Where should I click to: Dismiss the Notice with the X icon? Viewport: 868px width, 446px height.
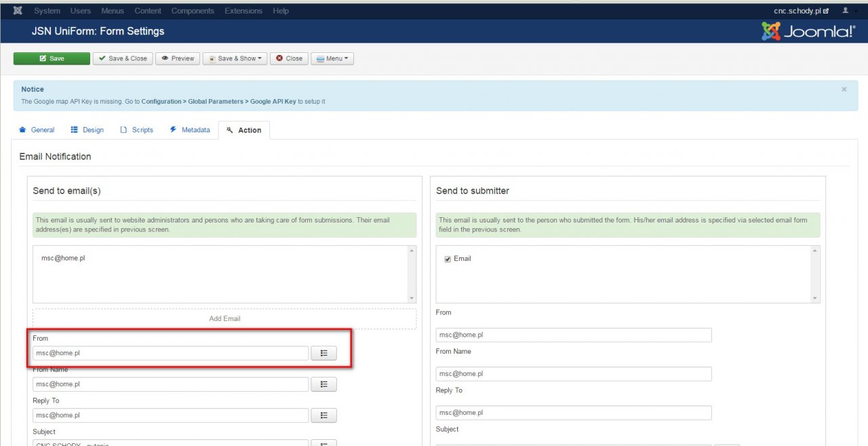point(844,89)
